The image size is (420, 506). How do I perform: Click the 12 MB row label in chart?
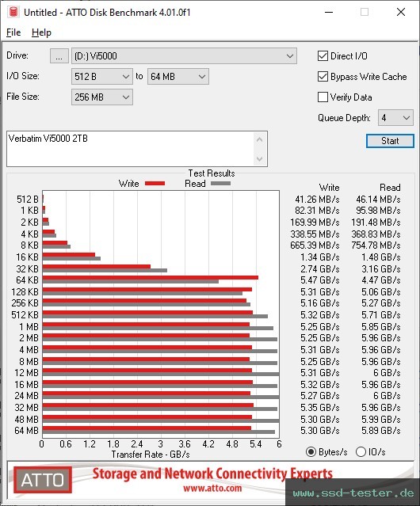coord(26,373)
